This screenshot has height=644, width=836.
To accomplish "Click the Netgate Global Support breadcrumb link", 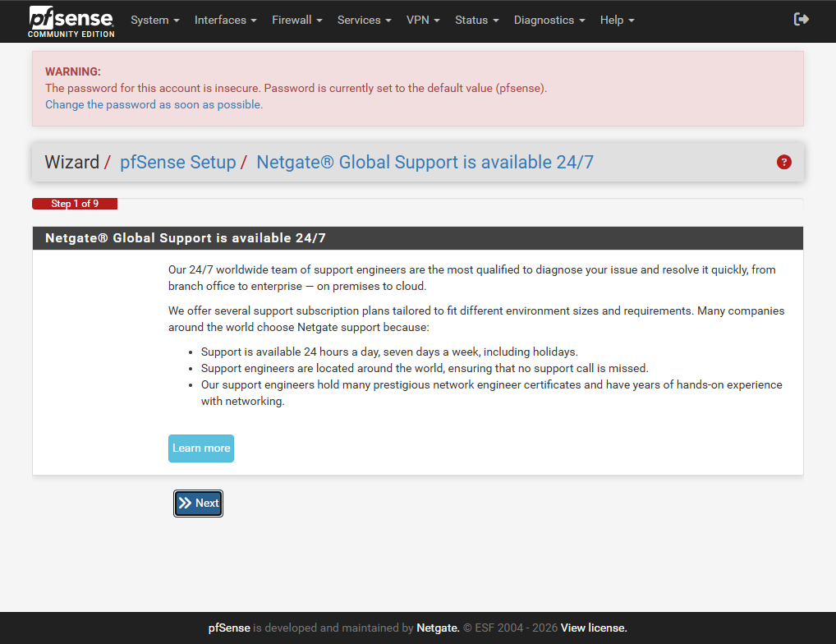I will (x=425, y=163).
